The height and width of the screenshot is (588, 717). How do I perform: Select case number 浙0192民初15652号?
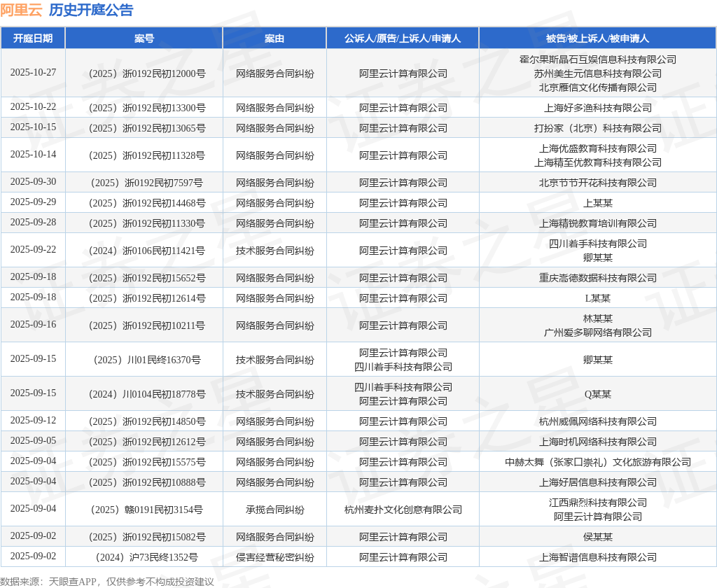[147, 278]
